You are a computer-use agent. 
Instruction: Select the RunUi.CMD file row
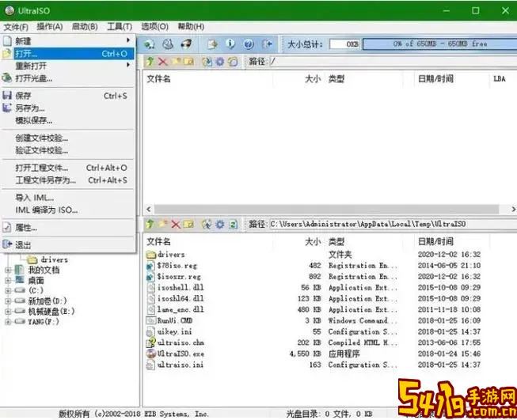click(x=314, y=320)
